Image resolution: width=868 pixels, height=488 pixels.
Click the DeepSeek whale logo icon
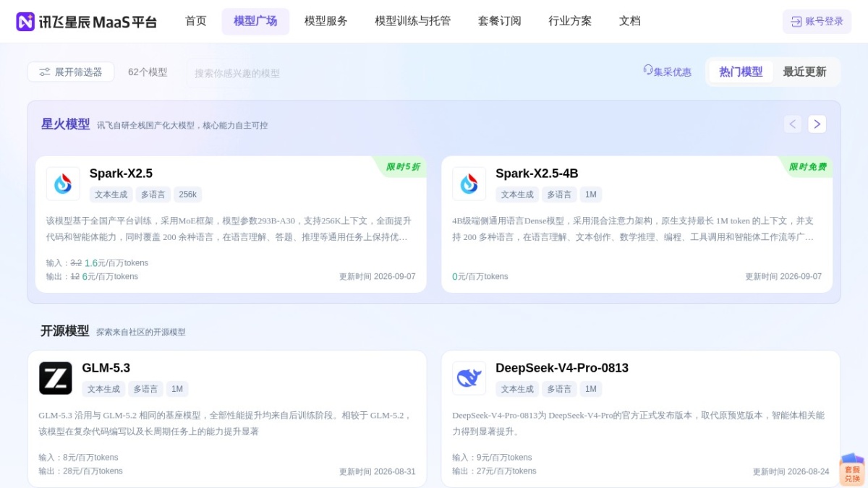(x=469, y=378)
